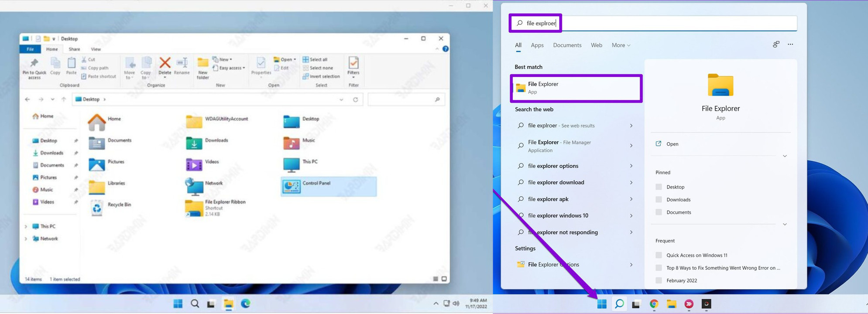Open the File tab in Explorer ribbon
868x314 pixels.
30,49
